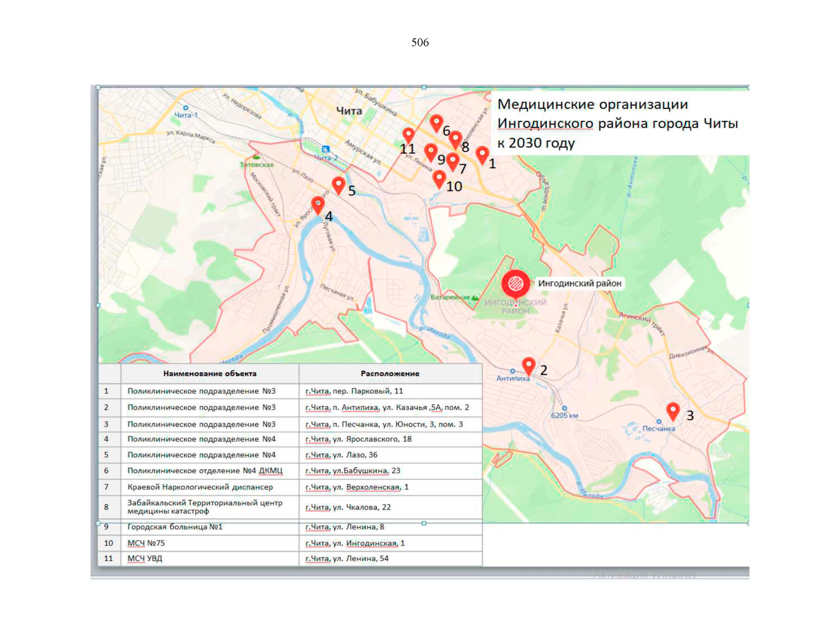Click the large red Ингодинский район marker
This screenshot has width=840, height=631.
pos(515,284)
